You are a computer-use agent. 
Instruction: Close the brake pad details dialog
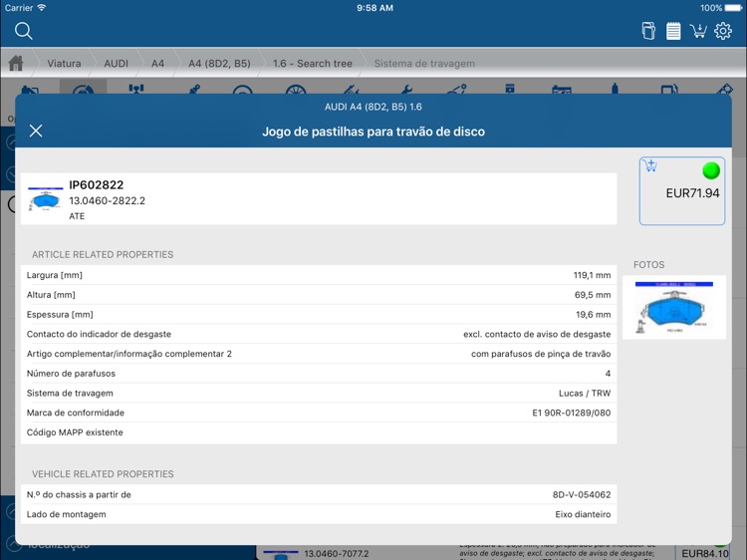point(36,131)
